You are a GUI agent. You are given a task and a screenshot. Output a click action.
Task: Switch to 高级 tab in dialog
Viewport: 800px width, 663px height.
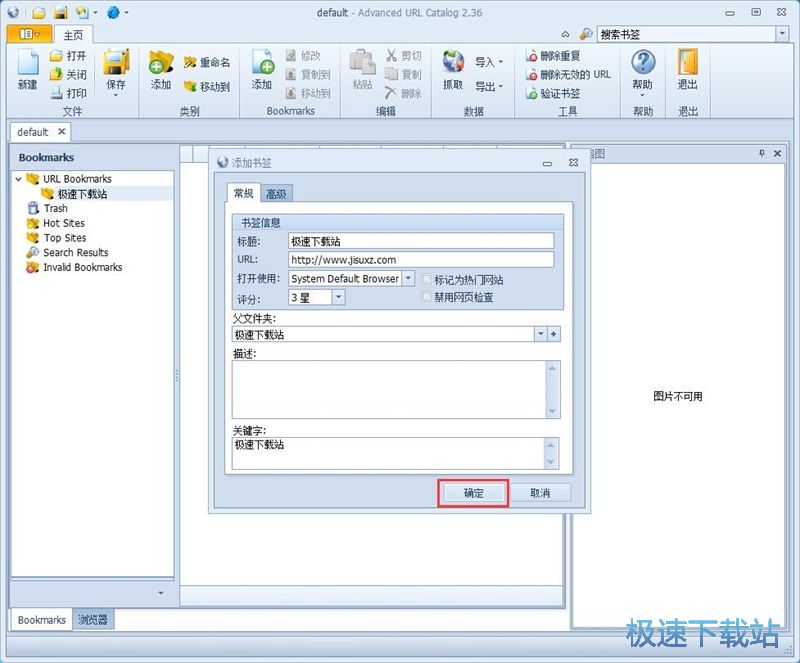[x=276, y=194]
